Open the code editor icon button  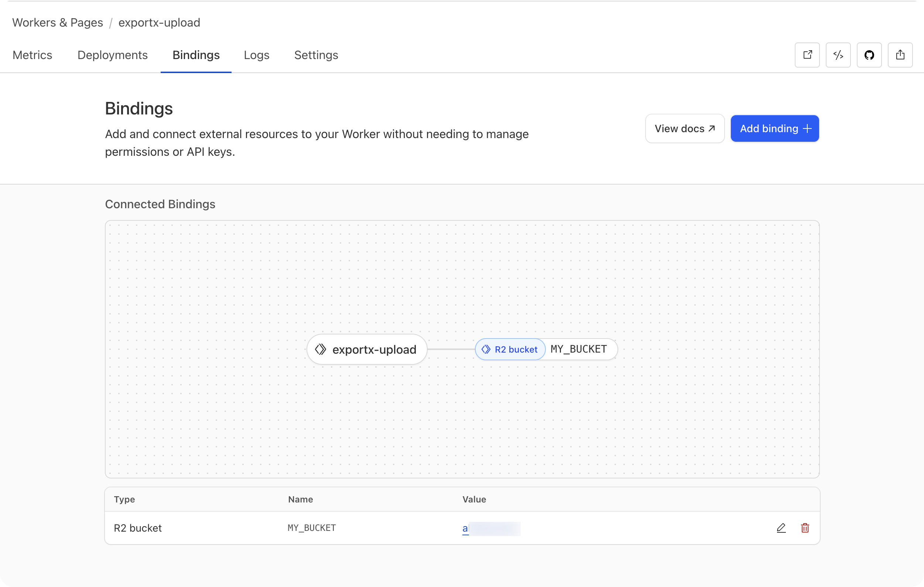tap(838, 55)
